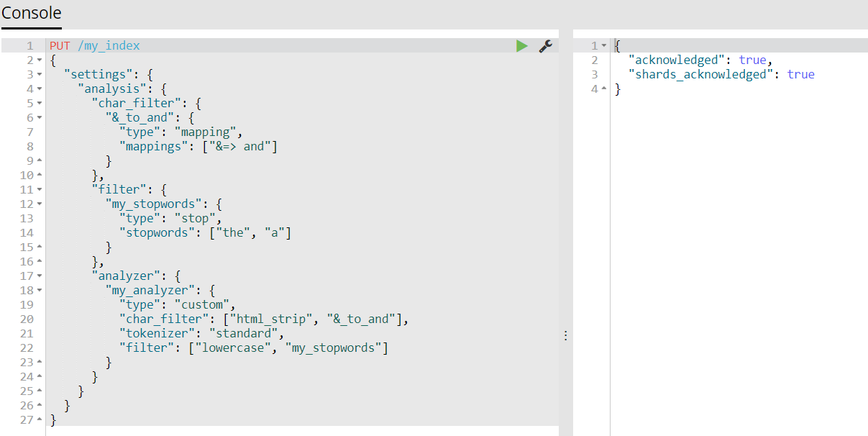Open the wrench options menu
The image size is (868, 436).
point(546,46)
